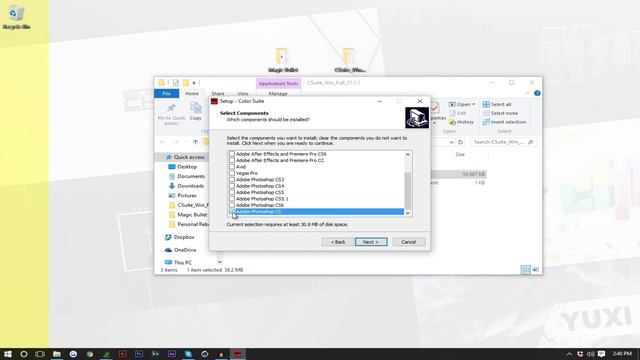Click the Next button in Setup
640x360 pixels.
[371, 242]
